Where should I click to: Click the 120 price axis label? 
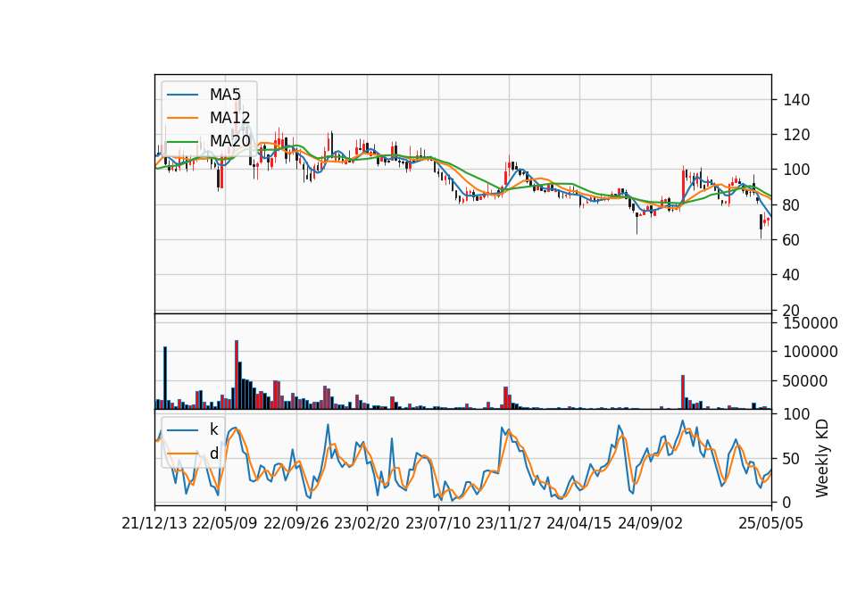pyautogui.click(x=796, y=135)
